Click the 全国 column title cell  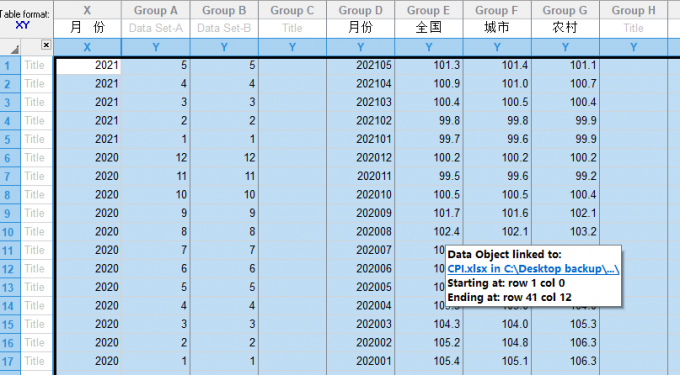(428, 28)
